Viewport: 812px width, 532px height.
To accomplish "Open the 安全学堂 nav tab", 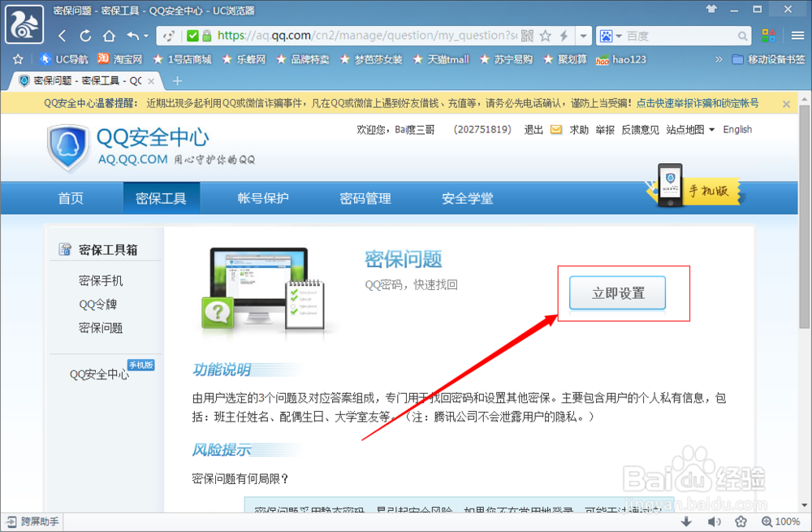I will (x=467, y=198).
